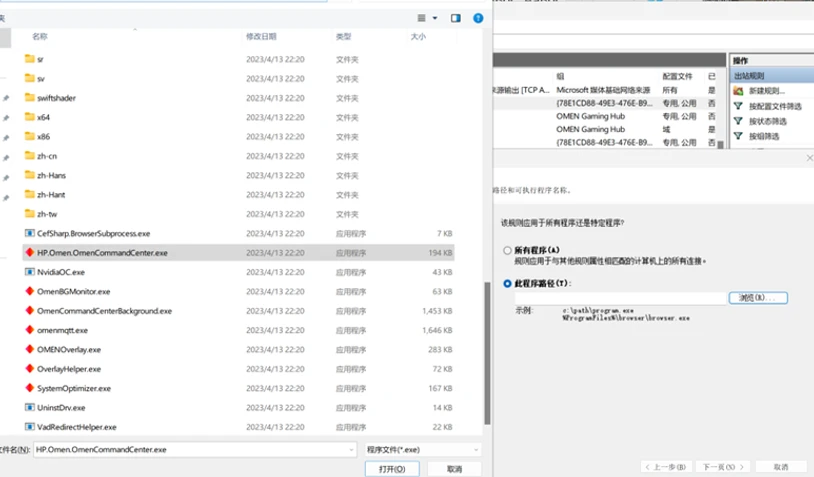814x477 pixels.
Task: Click 按配置文件筛选 action text
Action: coord(775,106)
